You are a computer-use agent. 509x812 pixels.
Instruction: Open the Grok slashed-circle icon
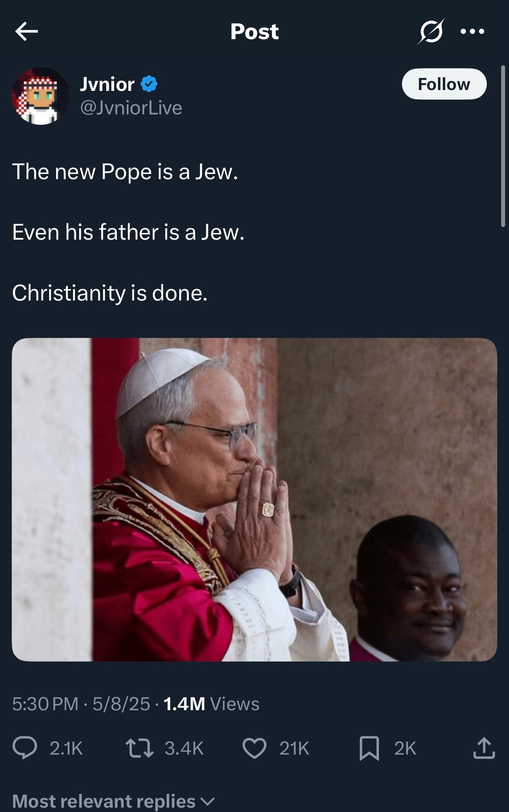[x=430, y=31]
